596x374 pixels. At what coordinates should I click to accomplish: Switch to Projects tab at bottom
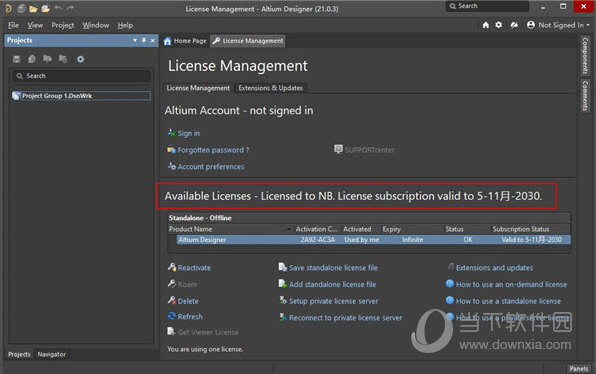click(x=19, y=354)
